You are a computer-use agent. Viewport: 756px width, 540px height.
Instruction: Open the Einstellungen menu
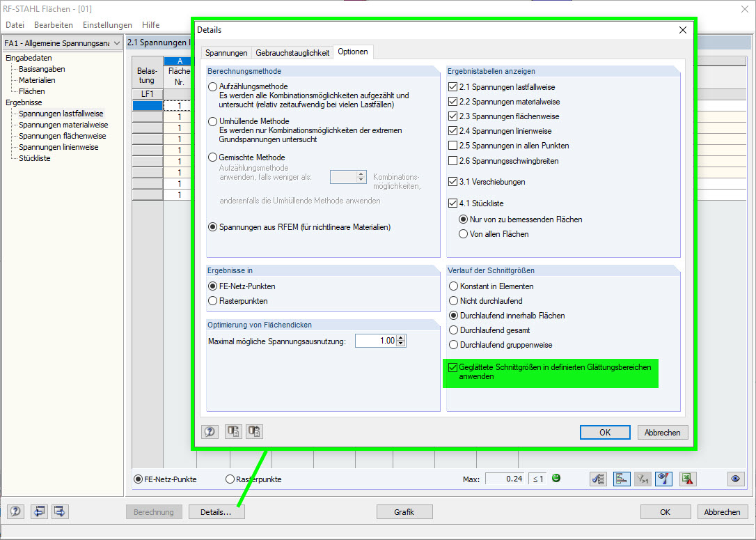pyautogui.click(x=107, y=24)
